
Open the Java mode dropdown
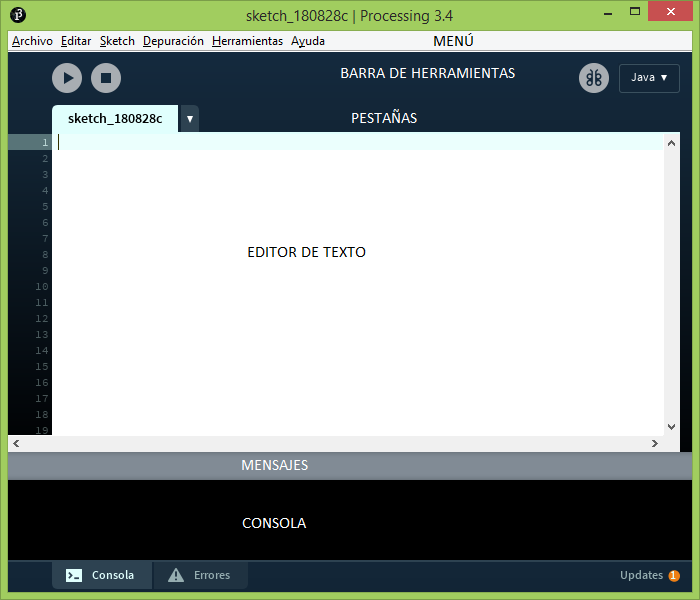click(649, 78)
